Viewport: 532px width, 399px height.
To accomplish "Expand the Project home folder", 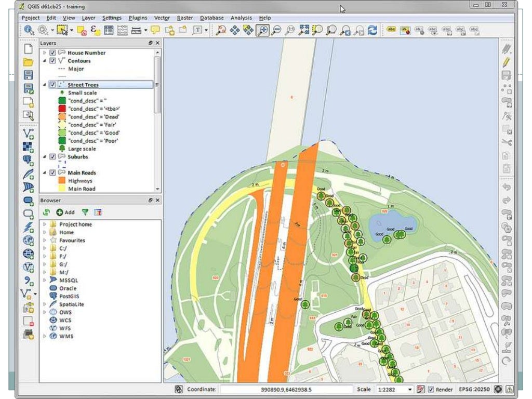I will click(x=45, y=224).
